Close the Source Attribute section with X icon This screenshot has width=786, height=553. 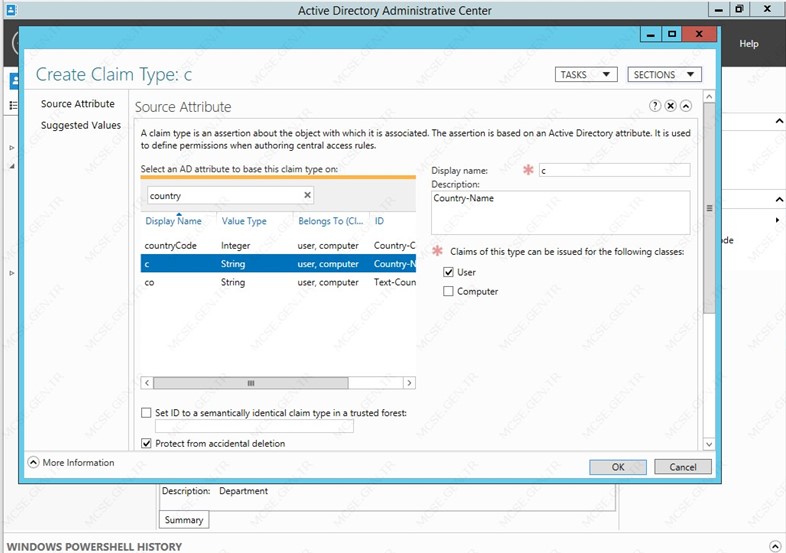coord(670,106)
